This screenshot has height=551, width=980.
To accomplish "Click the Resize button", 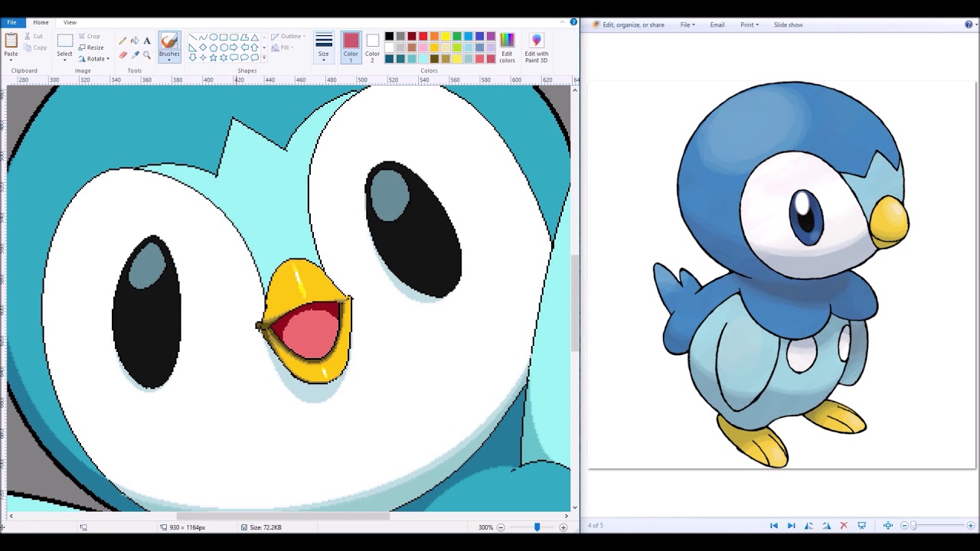I will pos(91,47).
